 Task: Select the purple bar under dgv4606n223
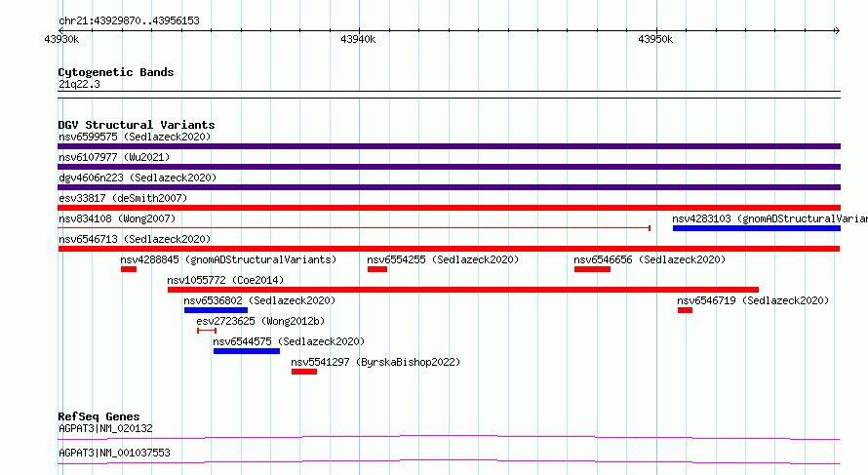click(x=449, y=187)
